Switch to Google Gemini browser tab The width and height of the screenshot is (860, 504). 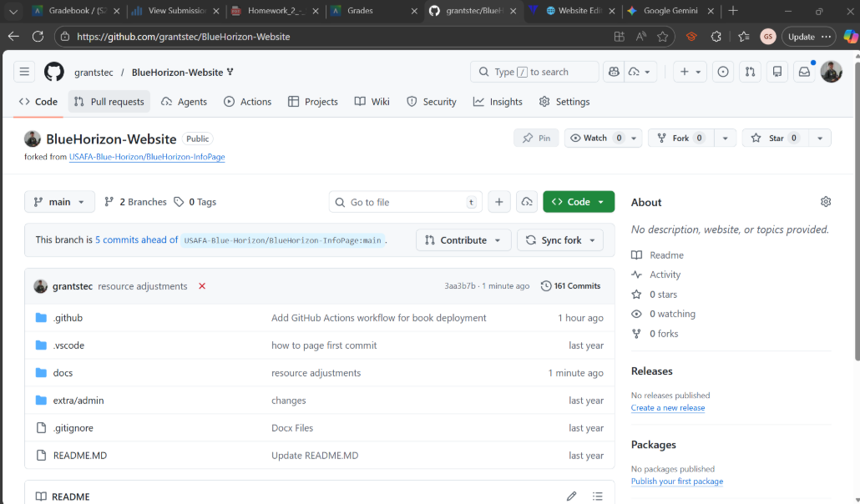pyautogui.click(x=670, y=10)
